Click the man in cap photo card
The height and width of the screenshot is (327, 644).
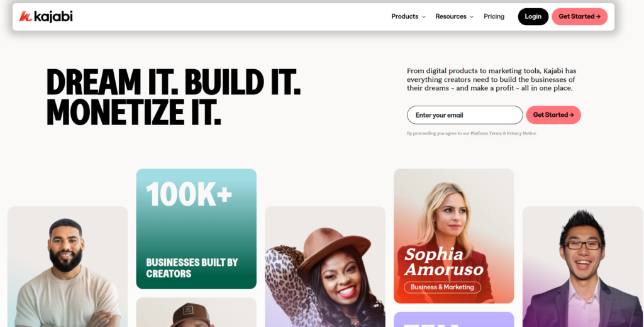[x=196, y=312]
